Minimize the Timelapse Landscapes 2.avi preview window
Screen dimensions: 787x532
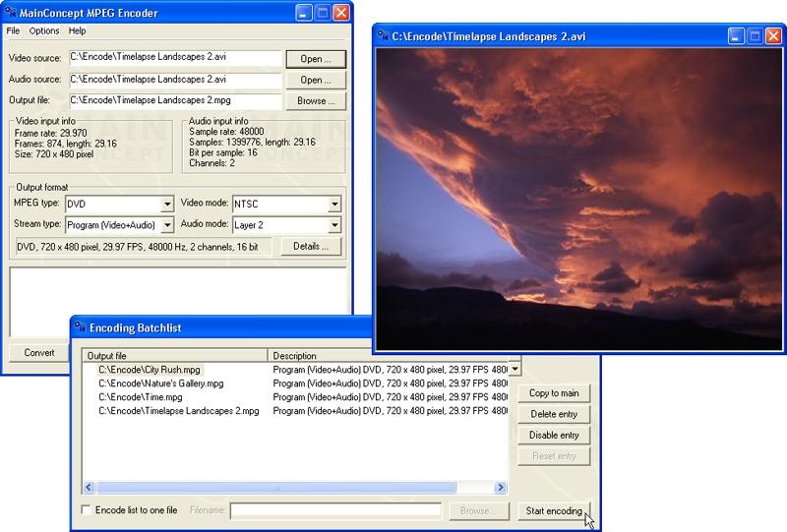(736, 36)
